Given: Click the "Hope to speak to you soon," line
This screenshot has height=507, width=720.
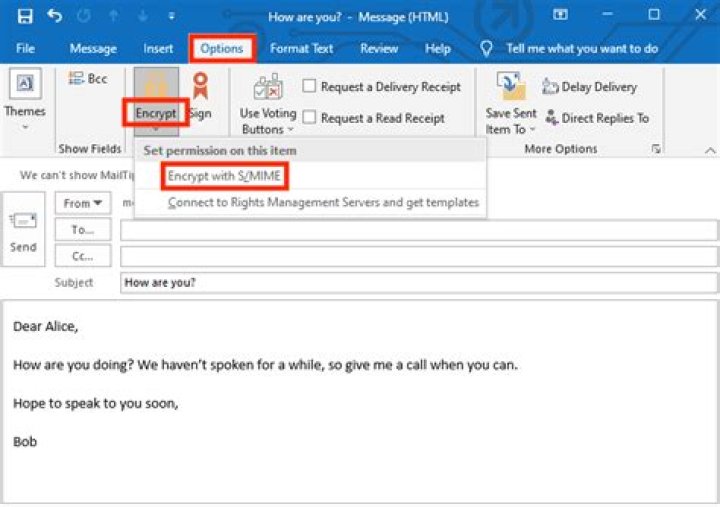Looking at the screenshot, I should click(x=96, y=403).
